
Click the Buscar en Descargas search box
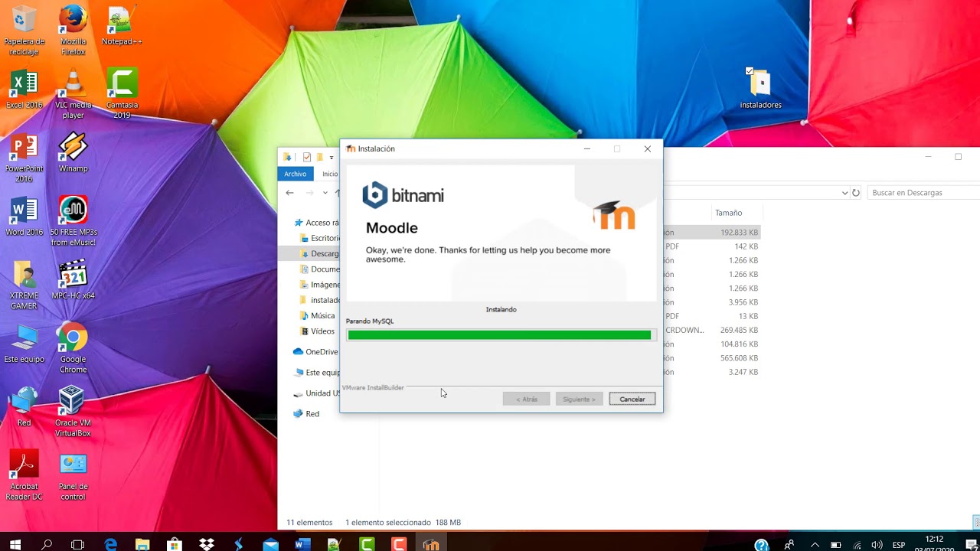coord(923,193)
